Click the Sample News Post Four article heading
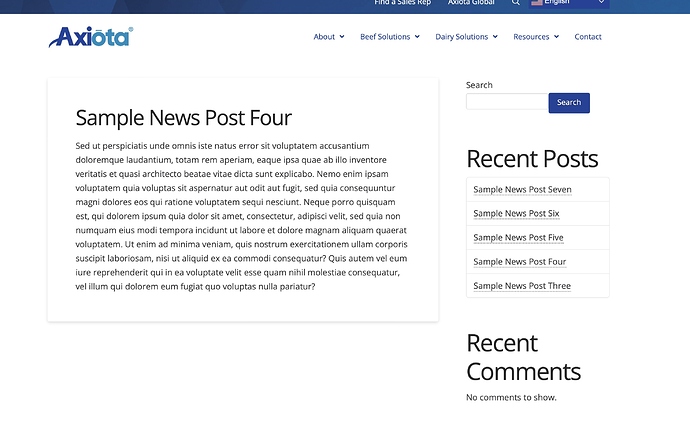 183,118
